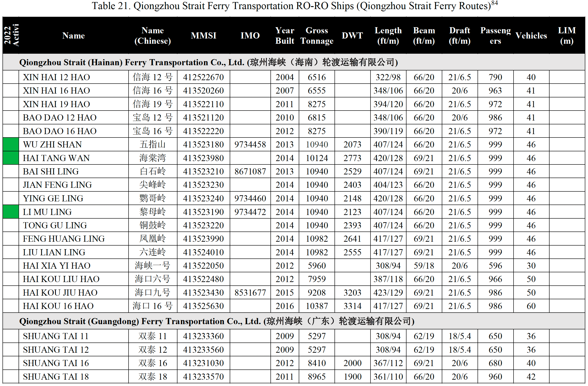Click the Vehicles column header
The height and width of the screenshot is (386, 588).
[x=531, y=36]
